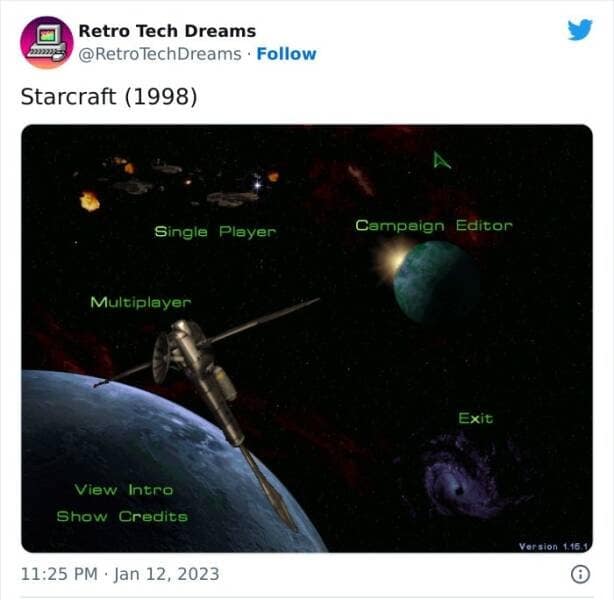Click the tweet info circle icon
The width and height of the screenshot is (614, 600).
click(580, 575)
